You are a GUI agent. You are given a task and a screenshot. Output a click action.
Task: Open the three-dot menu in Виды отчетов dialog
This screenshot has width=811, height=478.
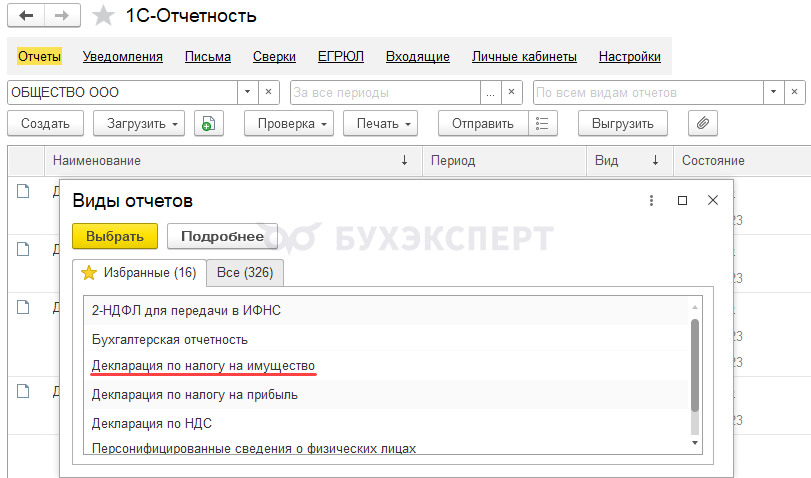pos(651,200)
